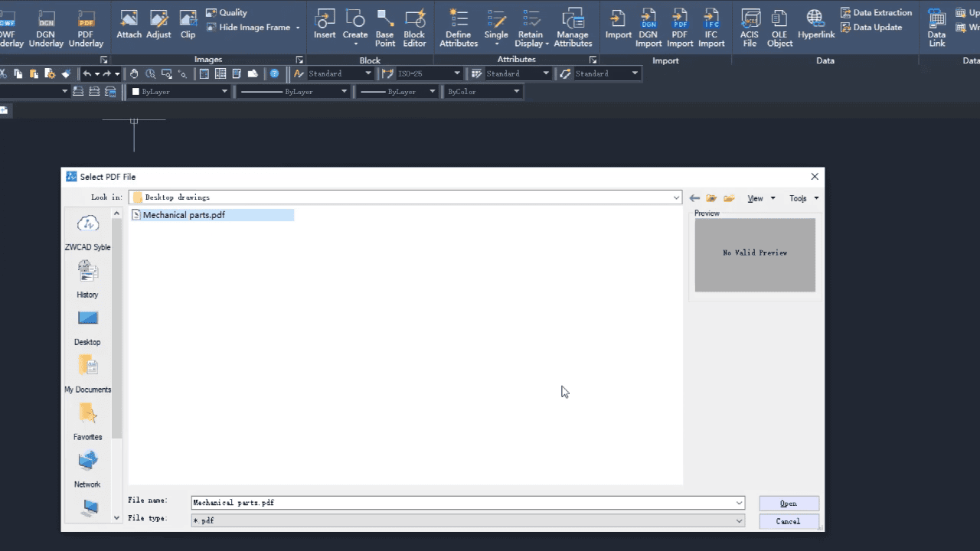Click Data Update
Viewport: 980px width, 551px height.
coord(871,27)
